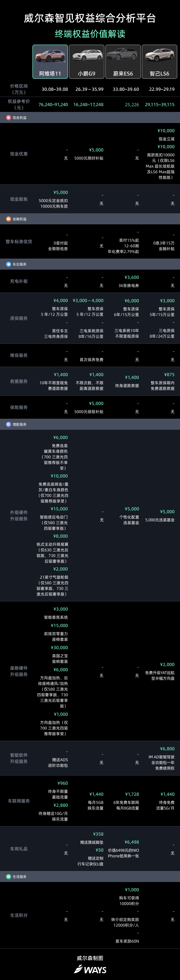Click the 5000元保险补贴 cell
180x980 pixels.
click(89, 412)
